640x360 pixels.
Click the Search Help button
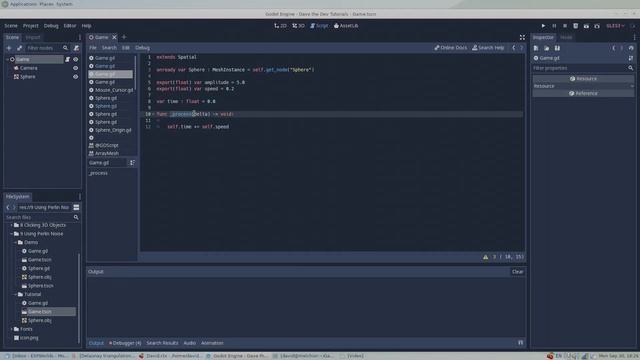point(488,48)
